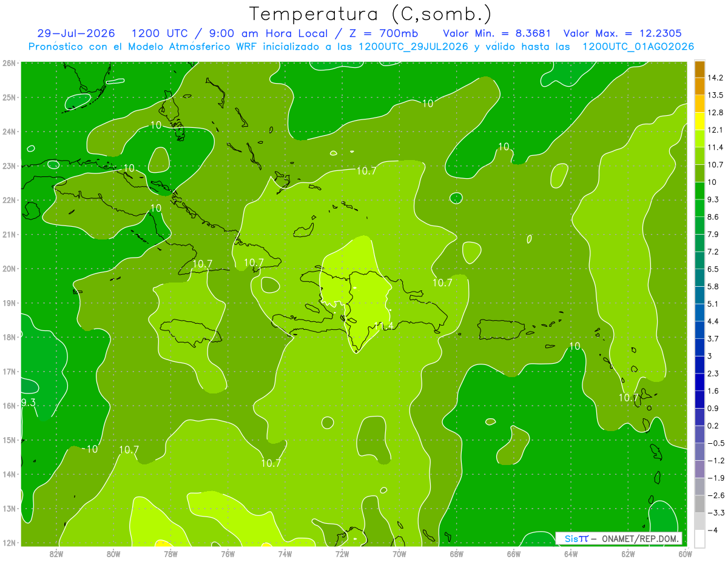Click the "20N" latitude label
This screenshot has width=728, height=562.
(8, 269)
